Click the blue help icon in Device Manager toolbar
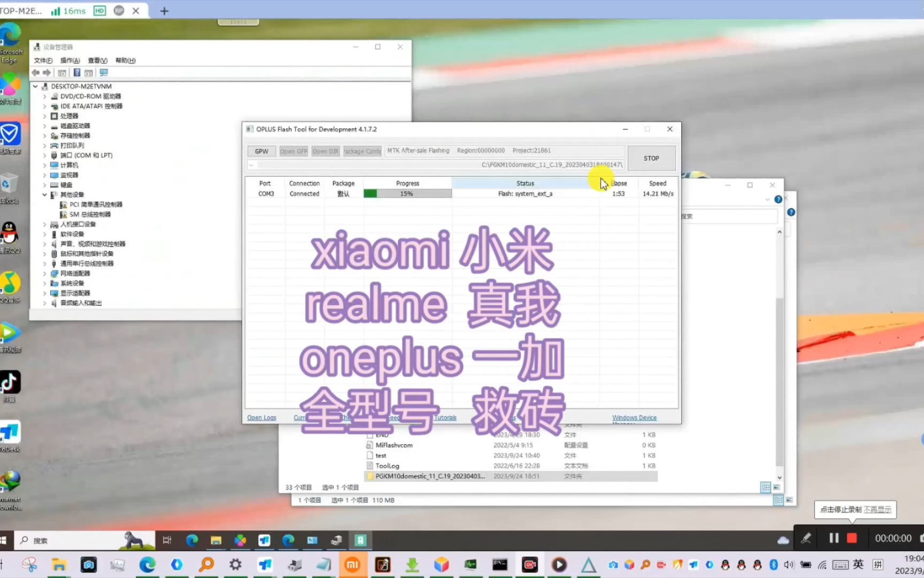This screenshot has height=578, width=924. 76,73
